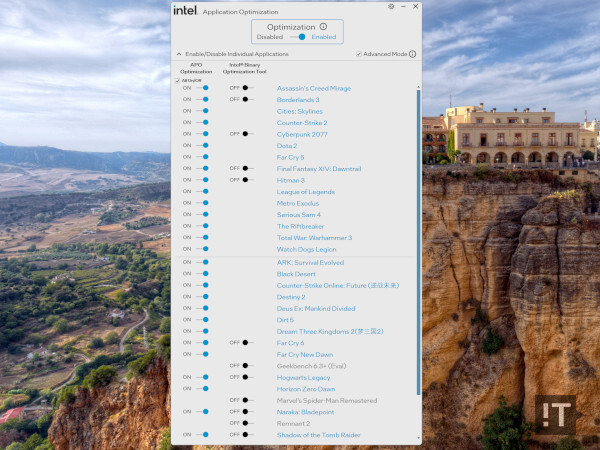Click the Enabled label under Optimization

click(324, 37)
